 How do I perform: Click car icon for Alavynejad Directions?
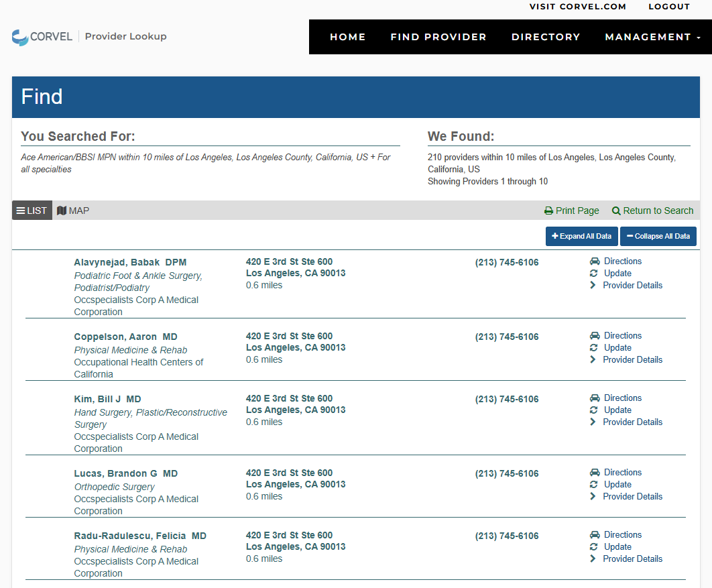pos(594,261)
